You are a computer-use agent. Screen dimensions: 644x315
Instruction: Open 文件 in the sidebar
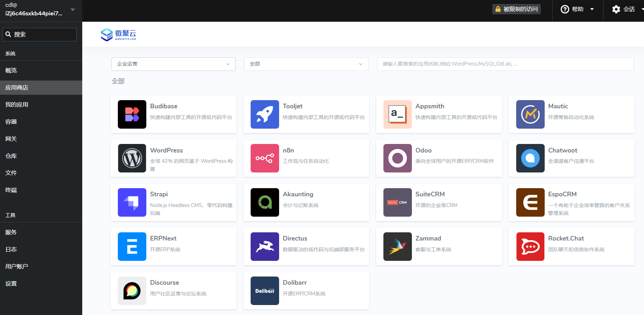click(41, 173)
